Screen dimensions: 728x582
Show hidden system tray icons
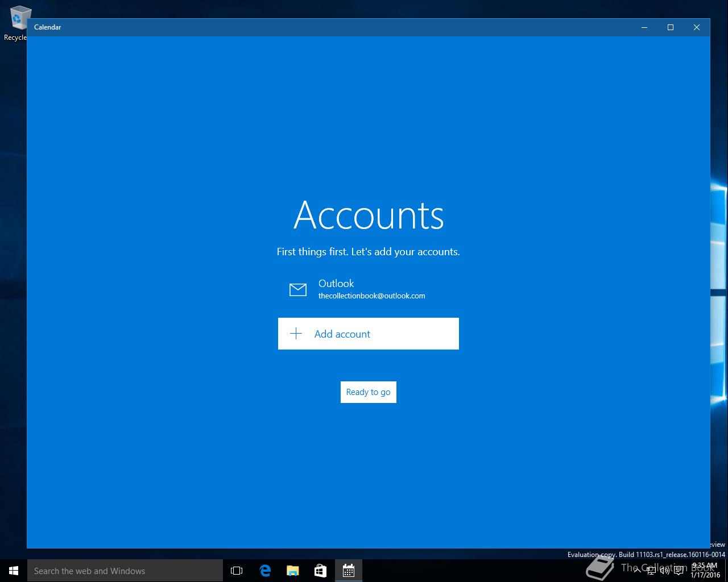point(639,571)
